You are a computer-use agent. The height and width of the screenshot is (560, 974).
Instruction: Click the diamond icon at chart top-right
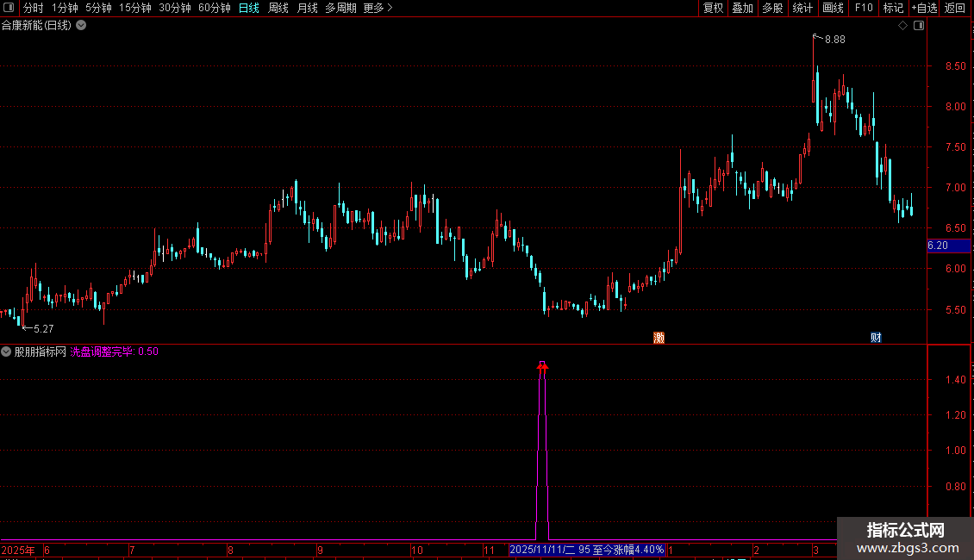(903, 26)
